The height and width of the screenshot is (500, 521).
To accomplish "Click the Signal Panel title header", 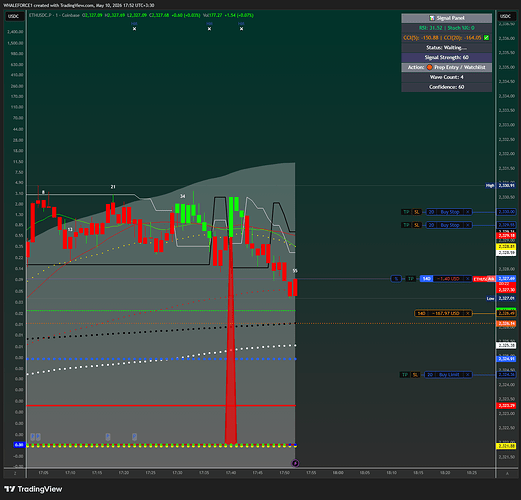I will (446, 18).
